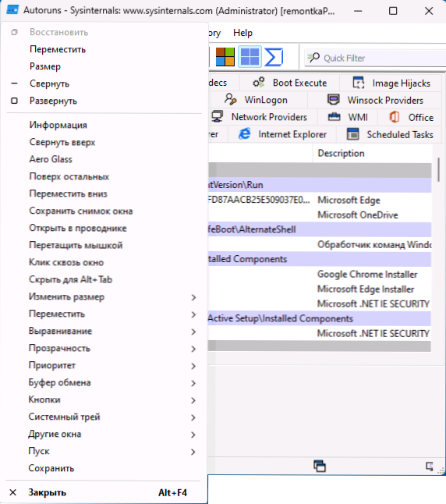446x504 pixels.
Task: Click the minus icon beside Свернуть
Action: (x=14, y=83)
